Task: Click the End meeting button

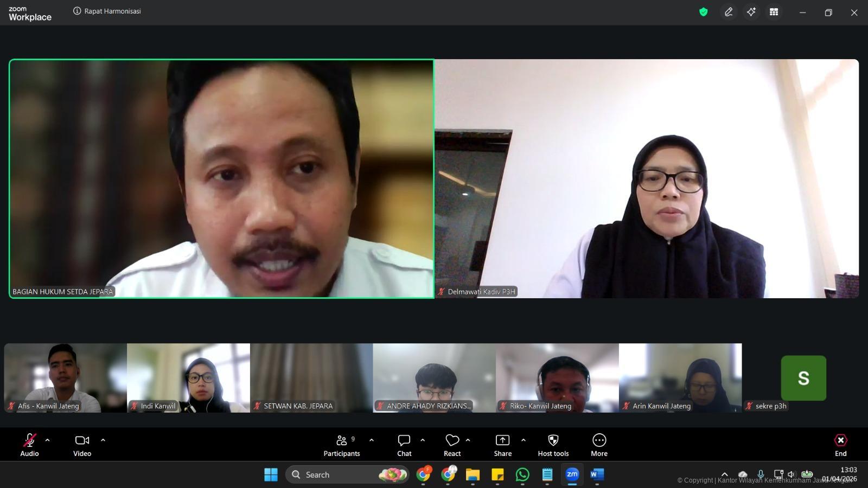Action: point(840,445)
